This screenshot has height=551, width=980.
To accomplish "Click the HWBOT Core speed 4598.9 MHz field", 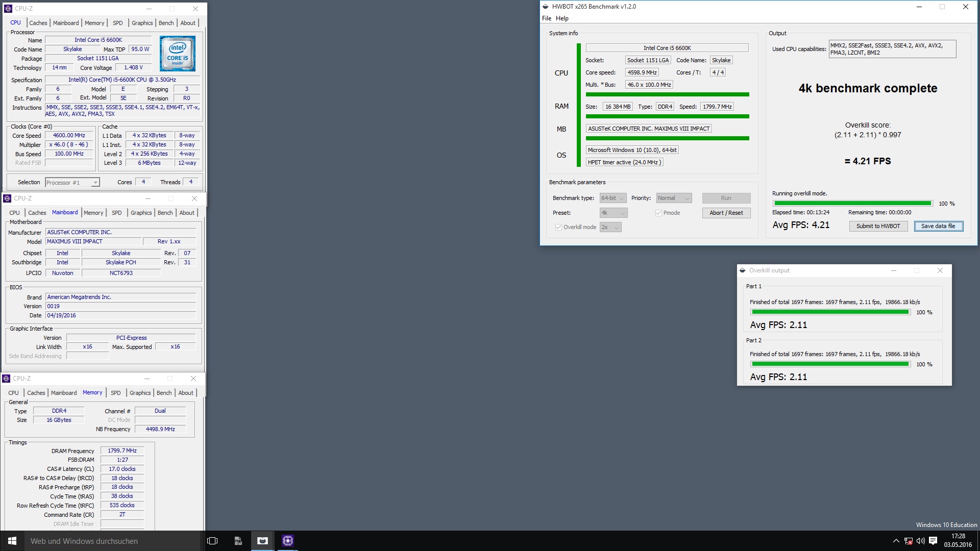I will click(x=642, y=73).
